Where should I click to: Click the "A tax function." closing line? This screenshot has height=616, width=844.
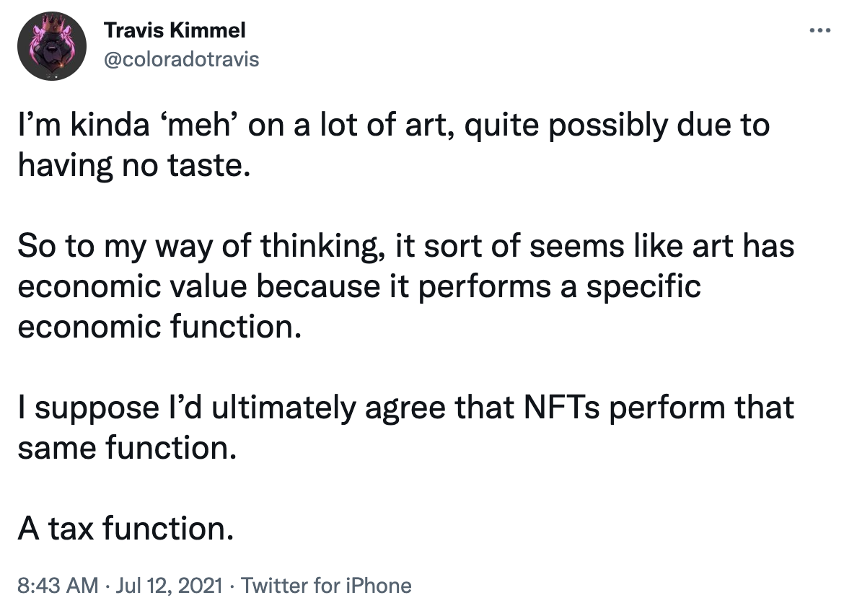pos(126,528)
